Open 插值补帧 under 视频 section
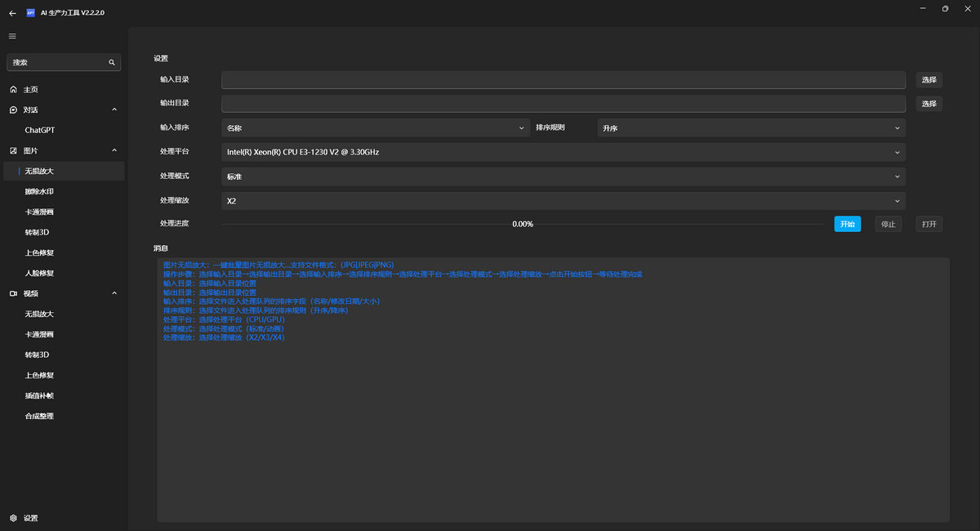 click(39, 395)
